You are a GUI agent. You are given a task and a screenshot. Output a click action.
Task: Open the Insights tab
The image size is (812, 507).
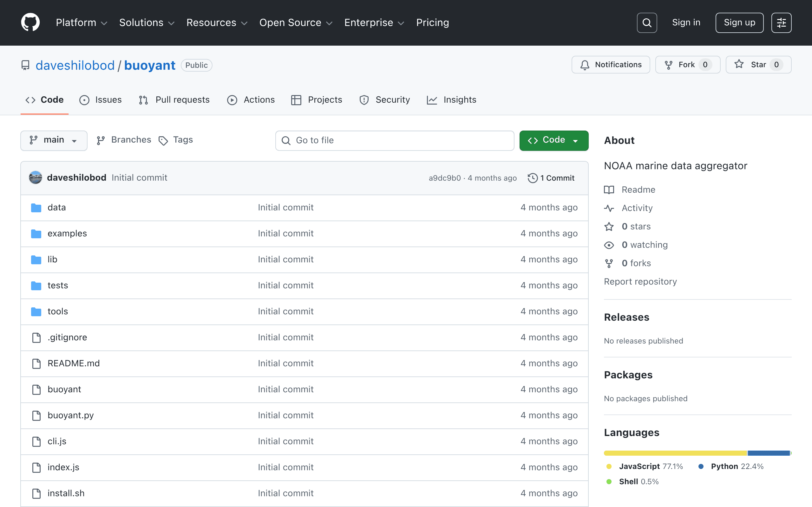pyautogui.click(x=451, y=100)
